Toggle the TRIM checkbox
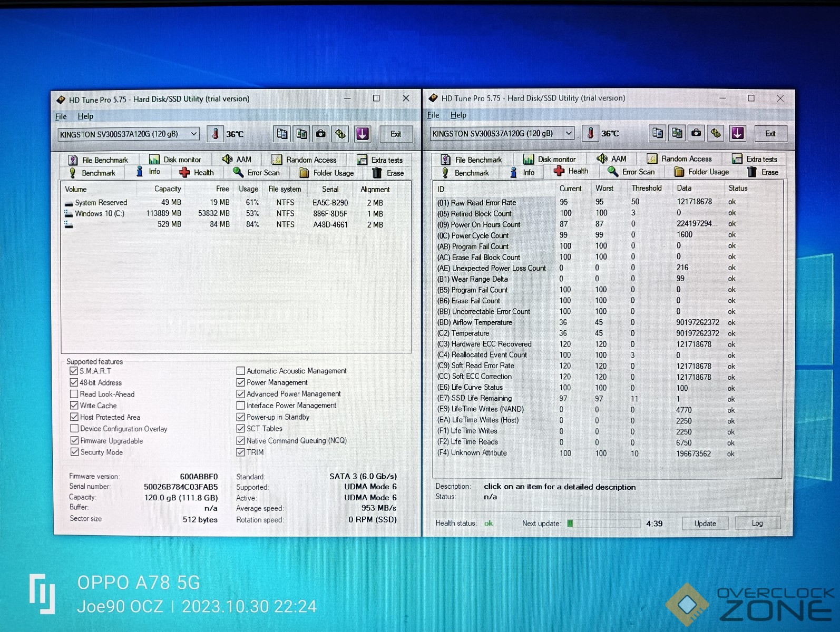Screen dimensions: 840x632 tap(240, 452)
